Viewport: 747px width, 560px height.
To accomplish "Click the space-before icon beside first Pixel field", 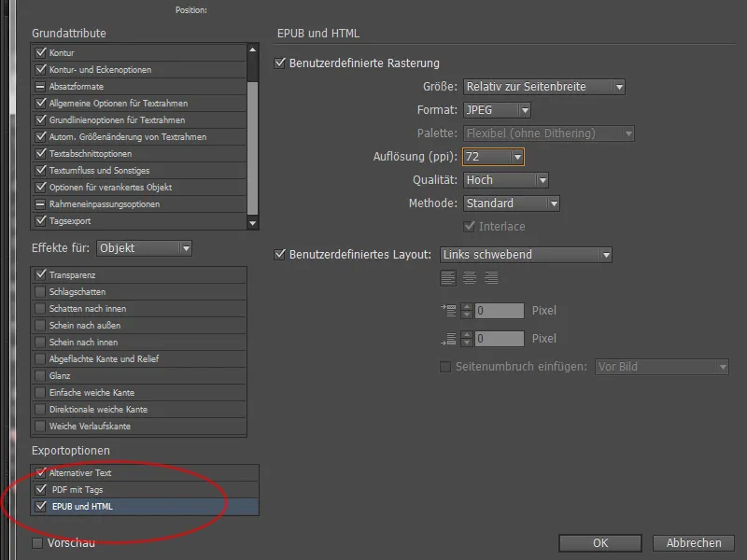I will [448, 311].
